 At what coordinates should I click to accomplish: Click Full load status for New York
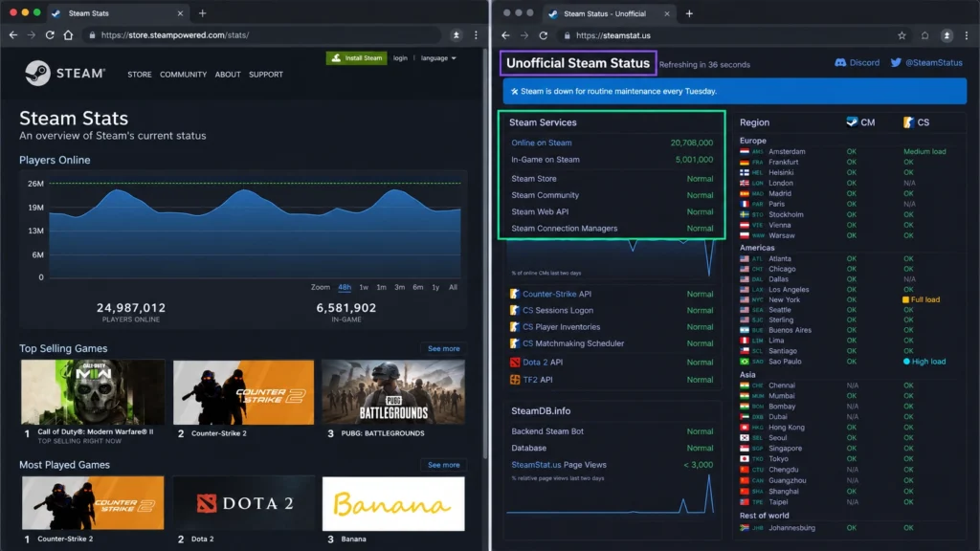pos(922,299)
